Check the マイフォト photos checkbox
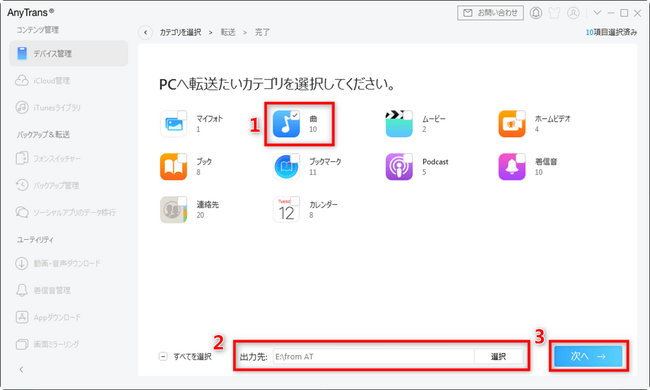 pyautogui.click(x=182, y=115)
